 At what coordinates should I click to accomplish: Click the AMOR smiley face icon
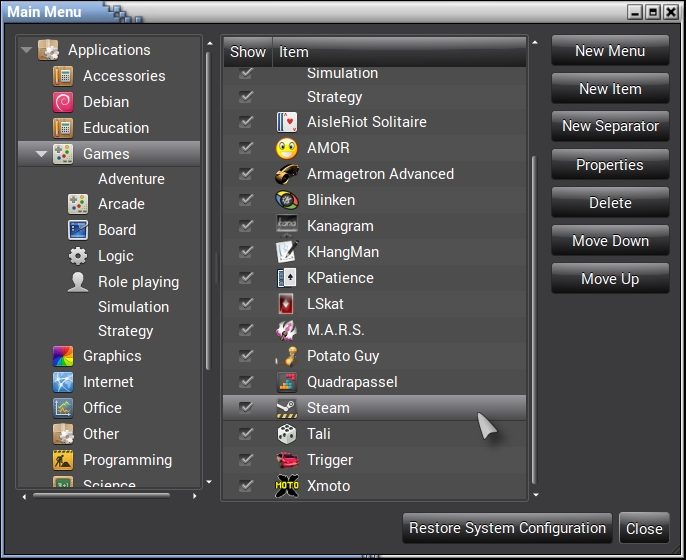pyautogui.click(x=287, y=148)
